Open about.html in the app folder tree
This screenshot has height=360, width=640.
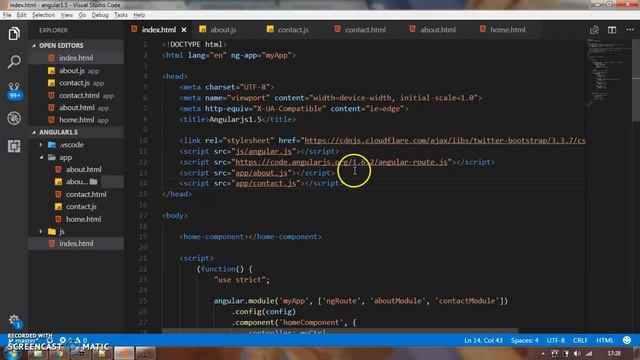[x=76, y=169]
